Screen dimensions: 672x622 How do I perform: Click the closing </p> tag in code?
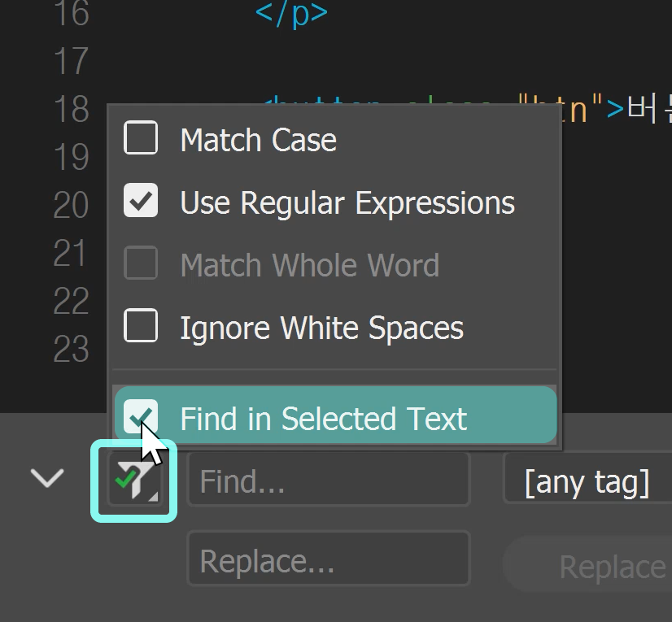coord(291,14)
